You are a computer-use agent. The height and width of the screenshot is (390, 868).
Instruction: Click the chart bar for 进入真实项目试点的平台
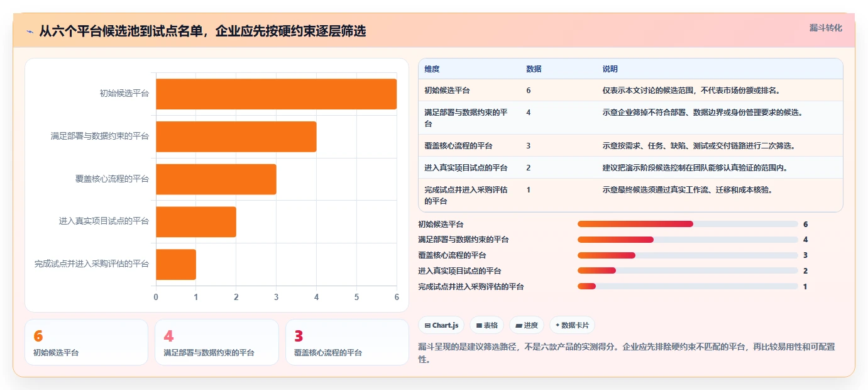tap(195, 222)
